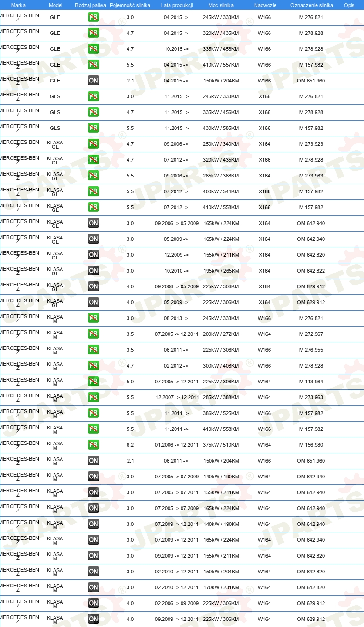Click the Pojemność silnika column header
This screenshot has width=364, height=627.
(x=130, y=5)
